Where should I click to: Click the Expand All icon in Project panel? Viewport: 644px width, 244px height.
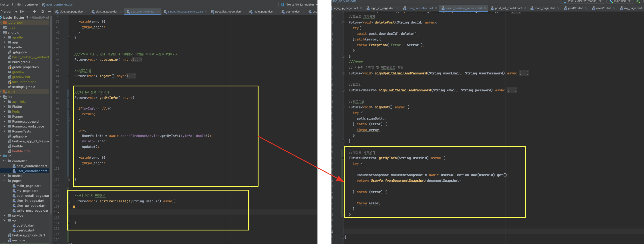[28, 12]
